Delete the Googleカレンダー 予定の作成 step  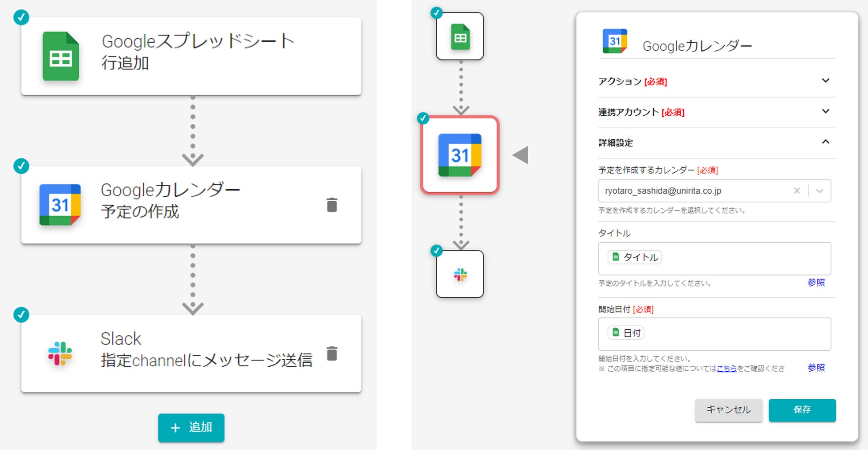point(332,205)
